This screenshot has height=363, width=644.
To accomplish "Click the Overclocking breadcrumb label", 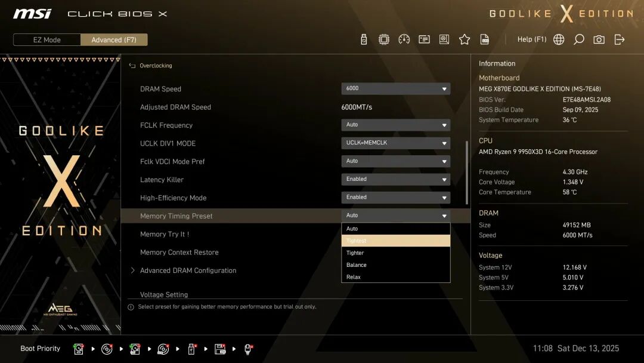I will (156, 66).
